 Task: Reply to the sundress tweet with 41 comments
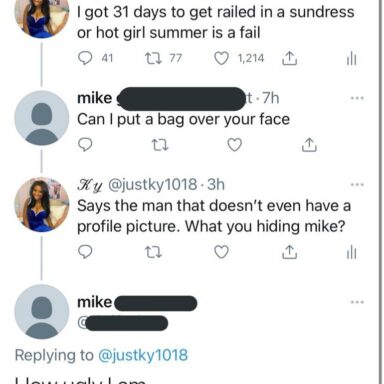[85, 59]
